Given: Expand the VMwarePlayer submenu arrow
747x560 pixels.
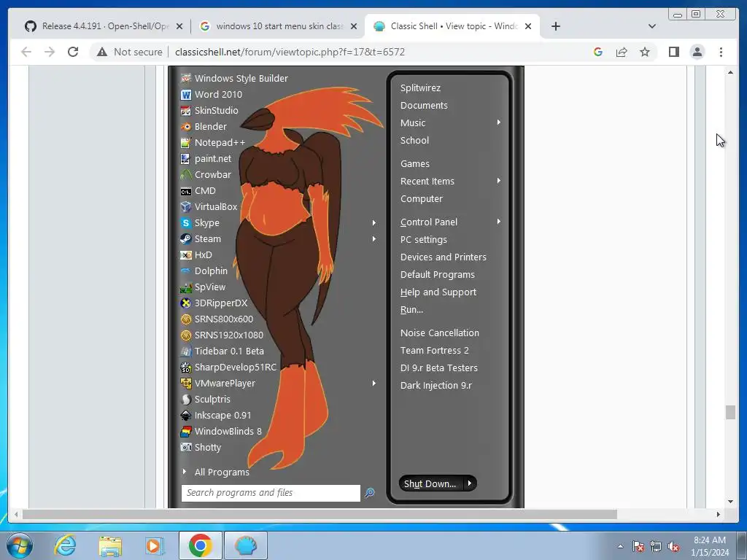Looking at the screenshot, I should coord(374,384).
